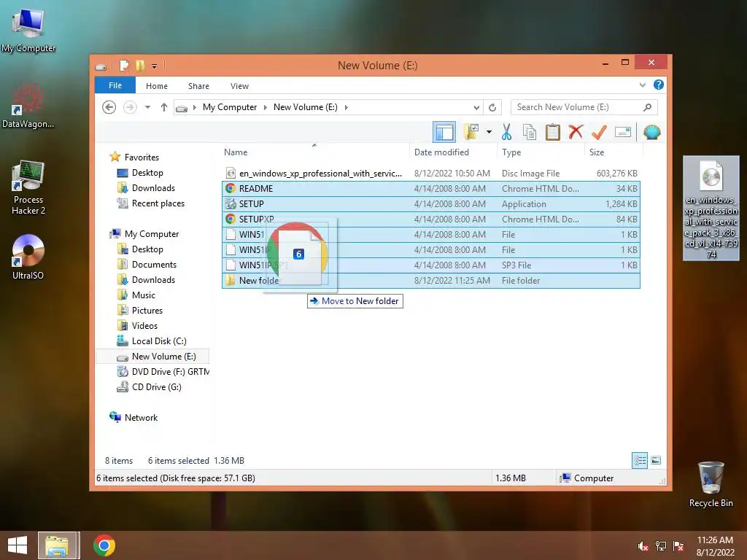The height and width of the screenshot is (560, 747).
Task: Select CD Drive (G:) in navigation pane
Action: pyautogui.click(x=156, y=386)
